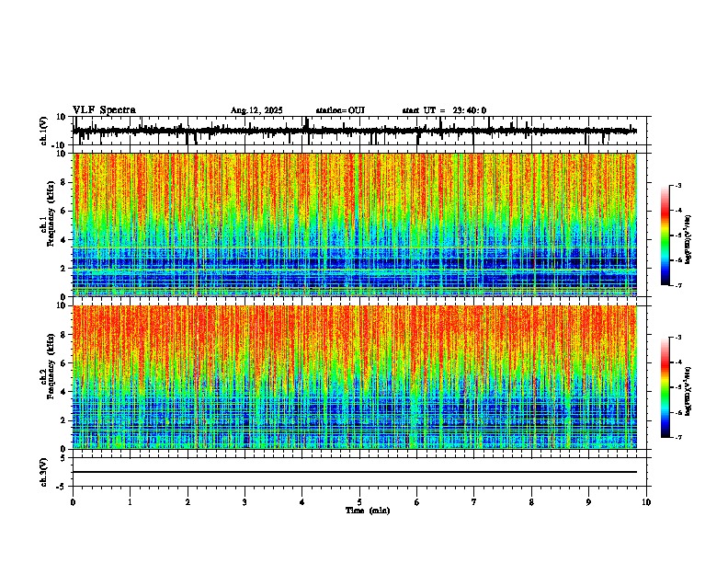Click the "6" kHz tick of ch.2 spectrogram
This screenshot has width=728, height=563.
[x=64, y=362]
